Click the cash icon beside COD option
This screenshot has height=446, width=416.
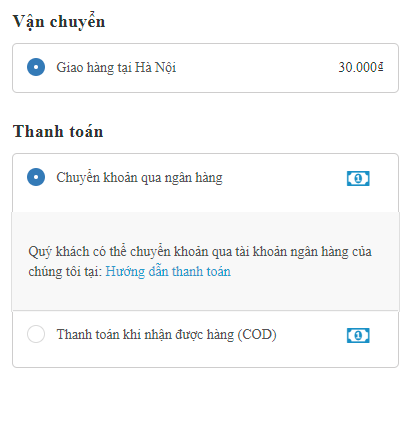point(358,335)
